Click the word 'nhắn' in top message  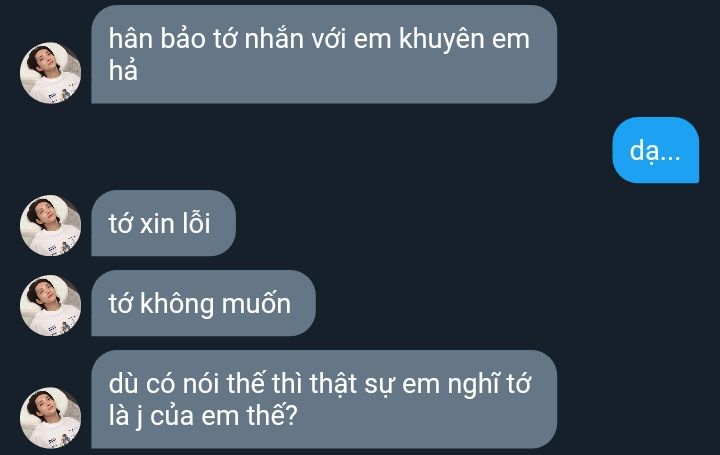click(274, 38)
